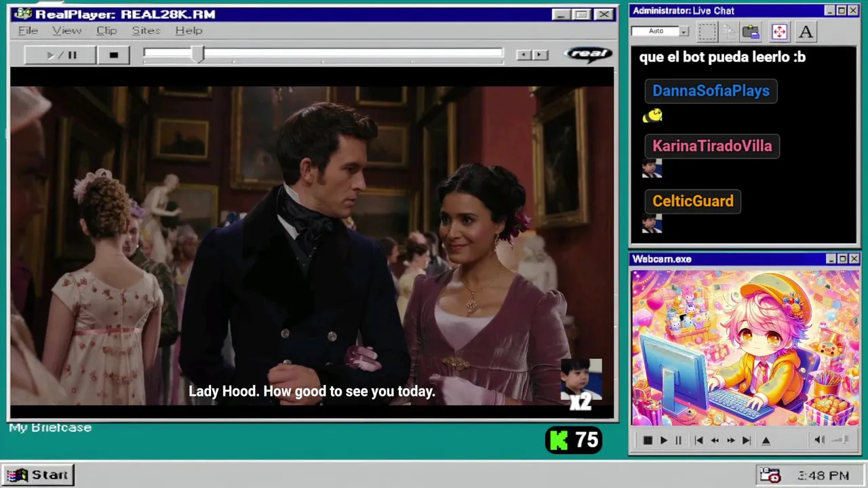Click the speaker mute icon in Webcam
Image resolution: width=868 pixels, height=488 pixels.
coord(819,440)
